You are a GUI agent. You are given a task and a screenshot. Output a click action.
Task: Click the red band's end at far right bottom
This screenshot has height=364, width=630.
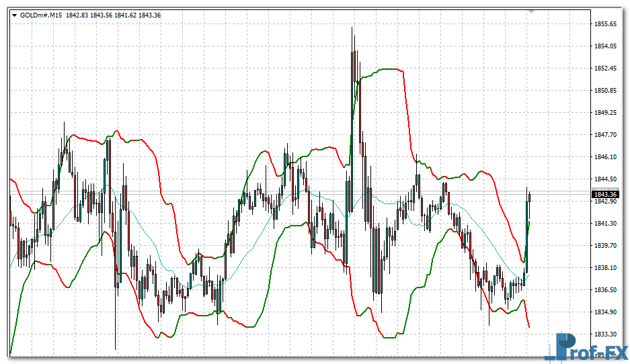(529, 326)
